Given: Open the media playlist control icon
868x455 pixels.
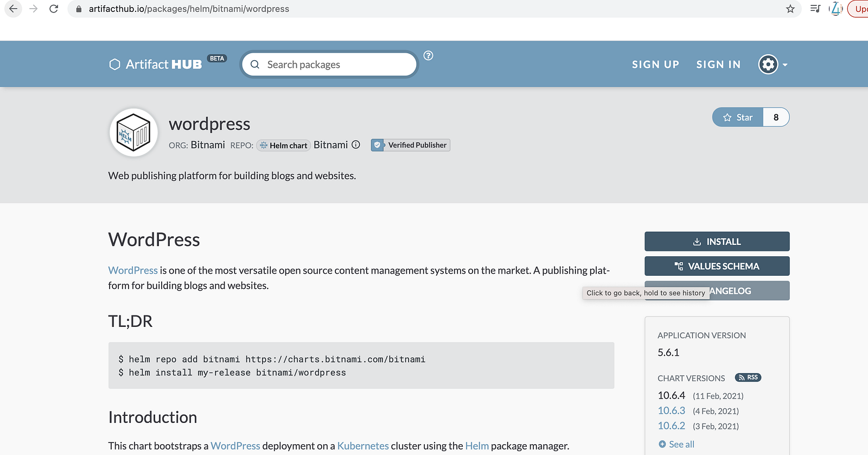Looking at the screenshot, I should [815, 9].
